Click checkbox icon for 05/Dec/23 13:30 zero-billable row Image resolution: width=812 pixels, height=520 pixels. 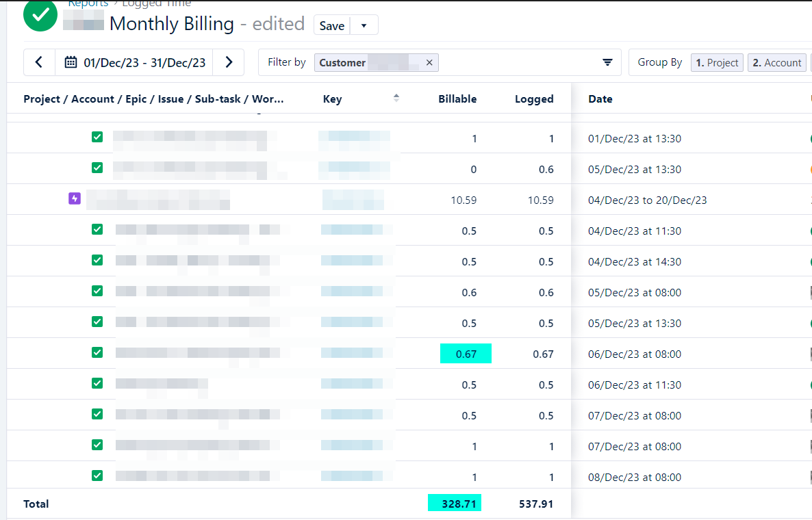97,168
